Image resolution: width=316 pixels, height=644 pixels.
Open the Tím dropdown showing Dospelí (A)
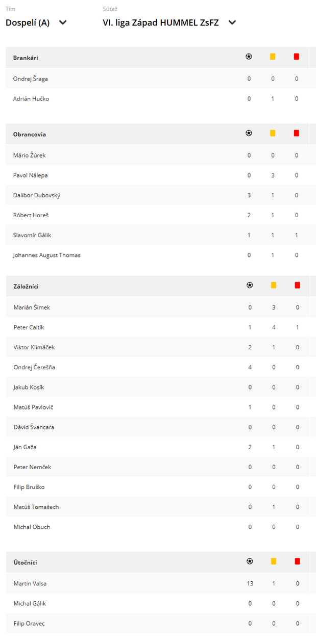tap(36, 22)
